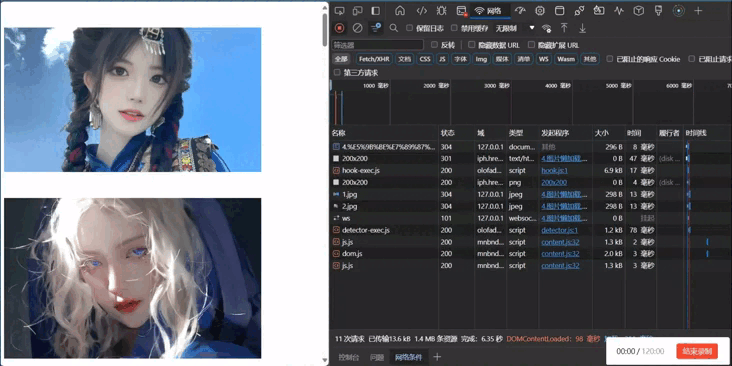Image resolution: width=732 pixels, height=366 pixels.
Task: Filter requests by 媒体
Action: tap(502, 59)
